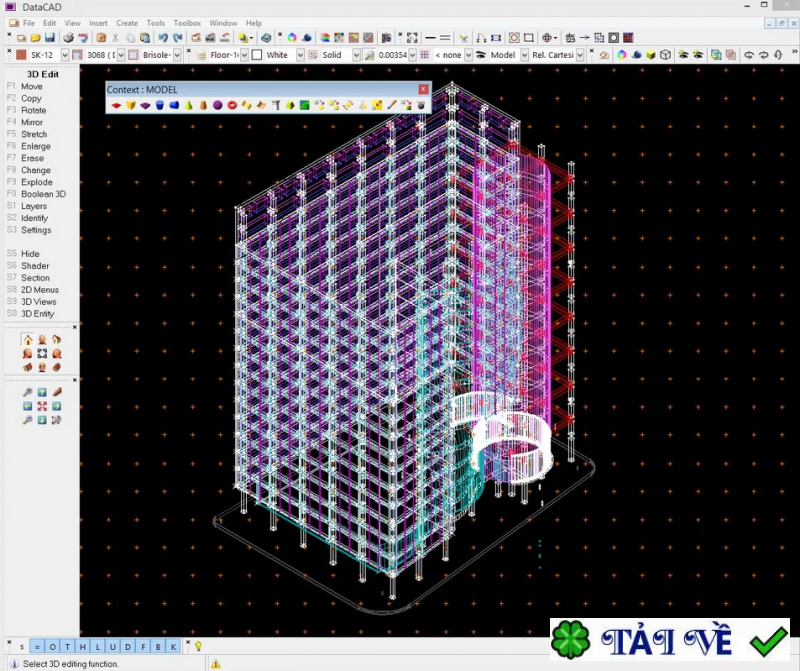The height and width of the screenshot is (671, 800).
Task: Click the red-brown swatch beside SK-12
Action: tap(21, 55)
